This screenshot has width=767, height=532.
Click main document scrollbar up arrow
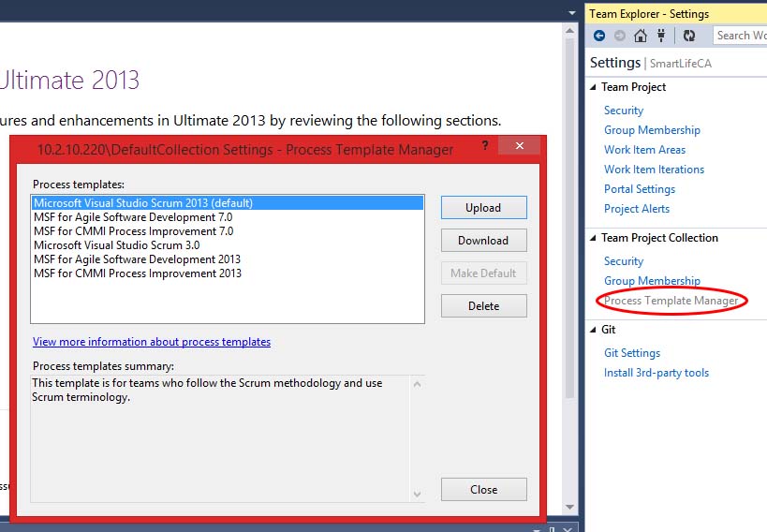click(570, 30)
